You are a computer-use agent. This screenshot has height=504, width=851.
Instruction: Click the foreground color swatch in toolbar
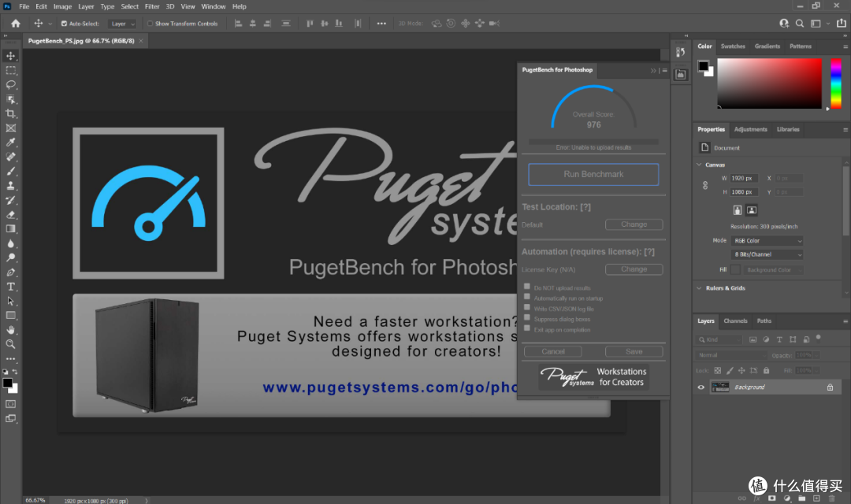[8, 383]
